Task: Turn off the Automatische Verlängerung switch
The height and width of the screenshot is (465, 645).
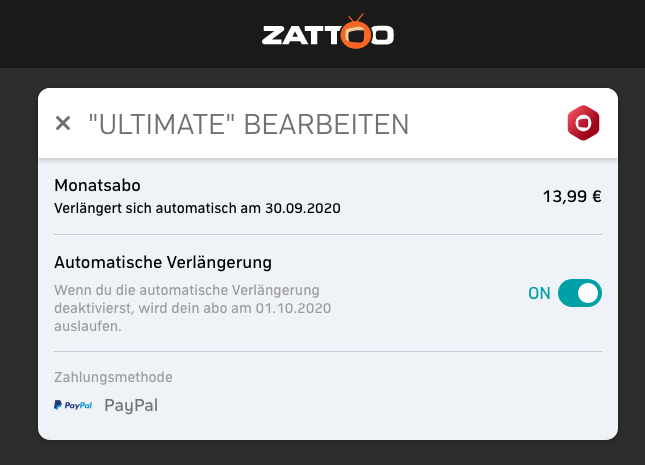Action: coord(580,293)
